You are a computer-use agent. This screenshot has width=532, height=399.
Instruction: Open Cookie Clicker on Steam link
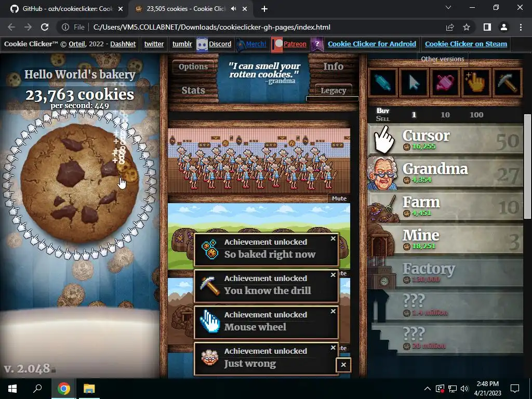(466, 44)
